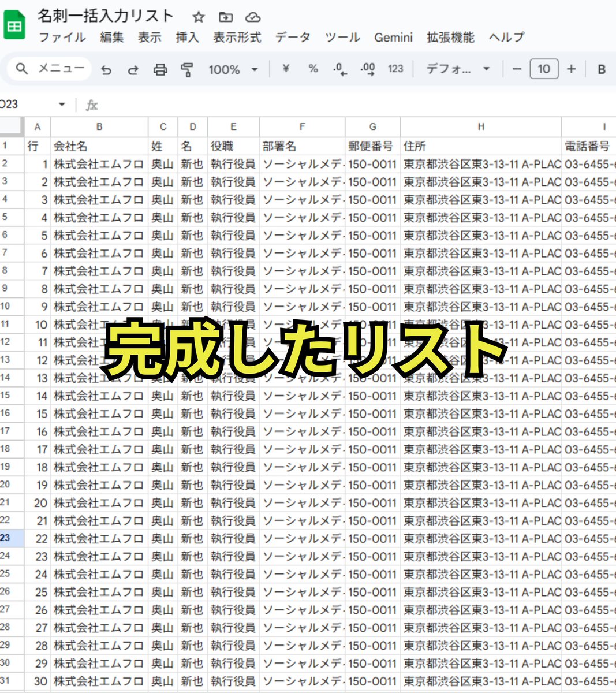
Task: Select column C header
Action: pos(163,126)
